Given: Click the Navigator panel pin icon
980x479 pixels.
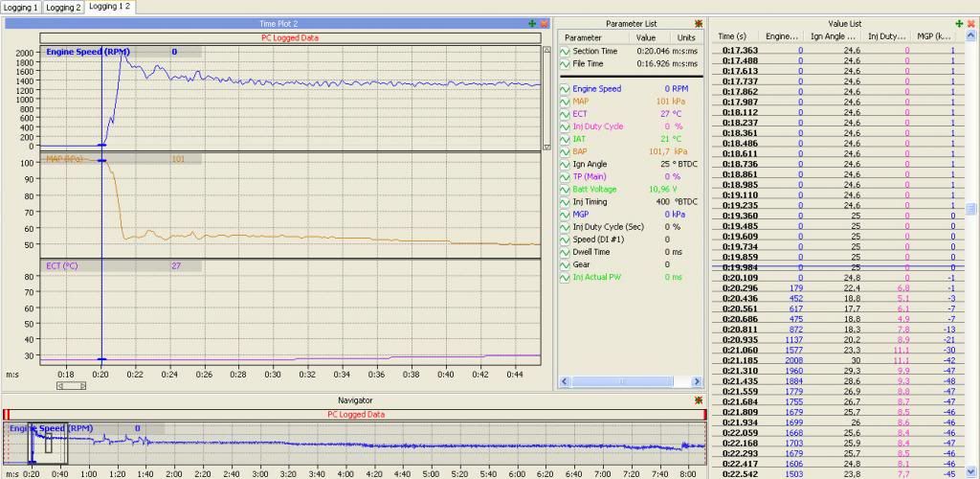Looking at the screenshot, I should [699, 400].
